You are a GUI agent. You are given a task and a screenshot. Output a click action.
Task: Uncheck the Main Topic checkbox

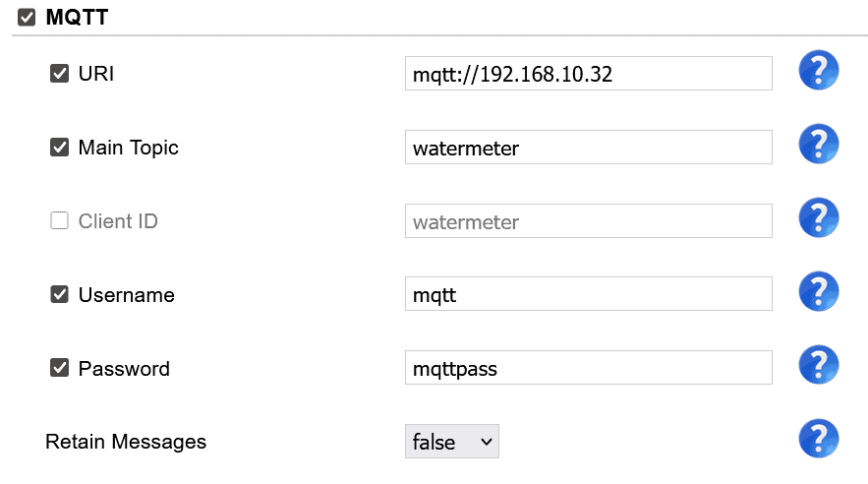[x=59, y=148]
